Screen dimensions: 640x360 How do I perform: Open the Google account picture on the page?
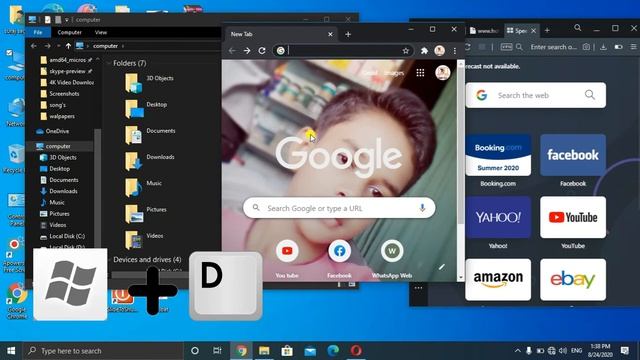[443, 73]
